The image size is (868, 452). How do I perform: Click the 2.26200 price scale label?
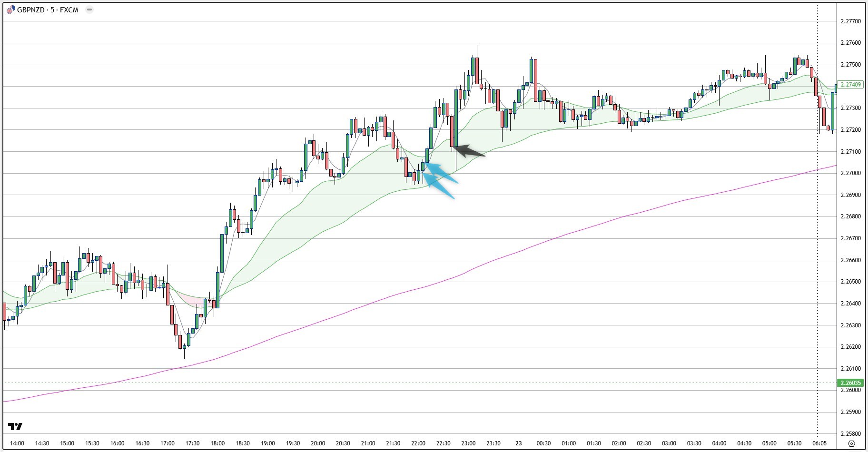850,347
